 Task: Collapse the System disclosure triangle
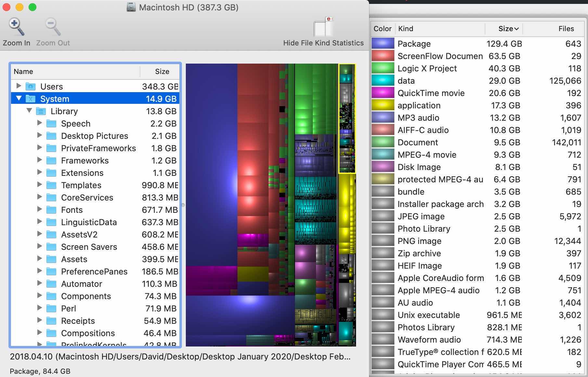(19, 99)
